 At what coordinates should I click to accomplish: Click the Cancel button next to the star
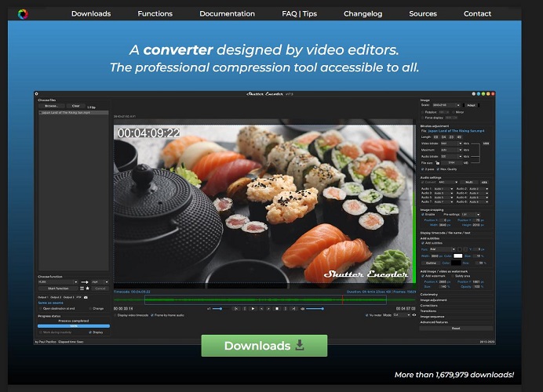100,289
